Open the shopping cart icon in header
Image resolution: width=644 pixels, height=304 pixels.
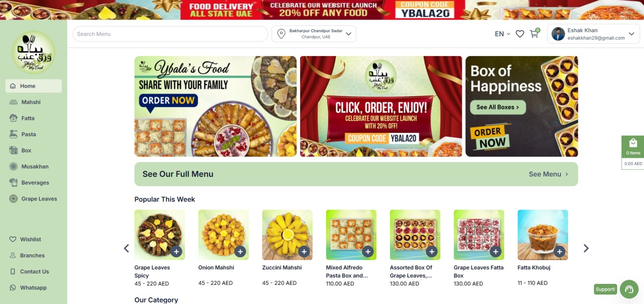tap(534, 34)
